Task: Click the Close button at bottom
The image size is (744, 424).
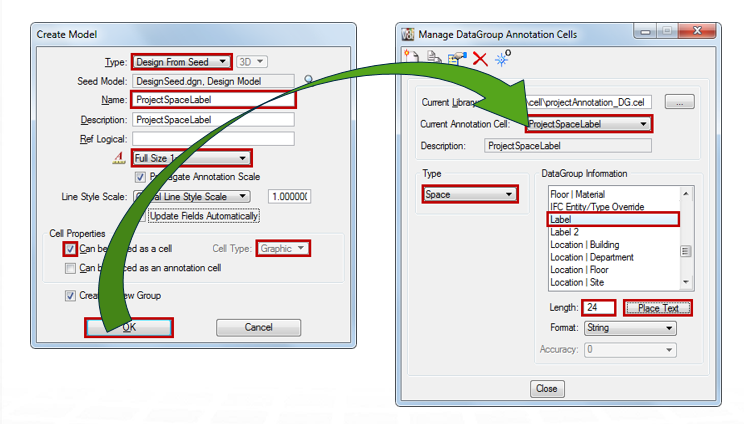Action: pos(547,388)
